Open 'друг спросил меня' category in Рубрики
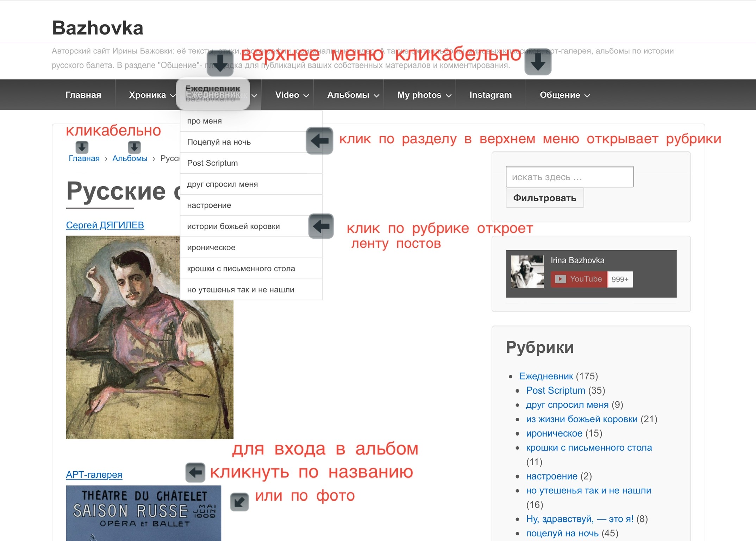 click(567, 405)
